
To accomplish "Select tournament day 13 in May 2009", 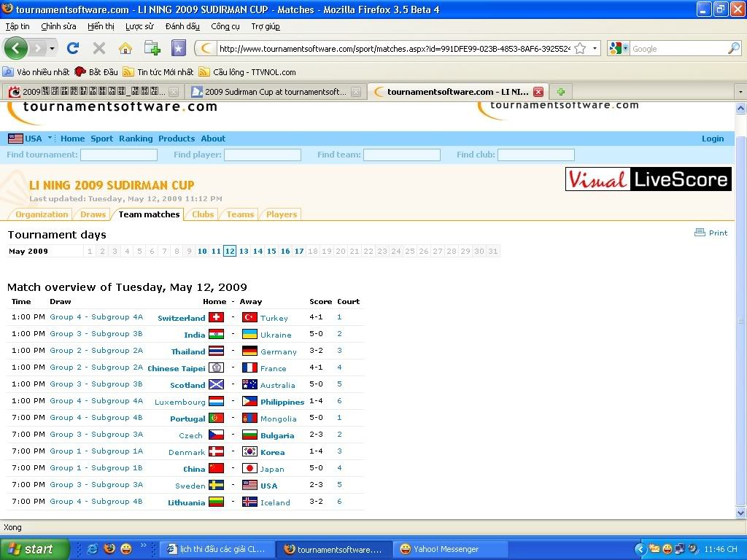I will click(244, 251).
